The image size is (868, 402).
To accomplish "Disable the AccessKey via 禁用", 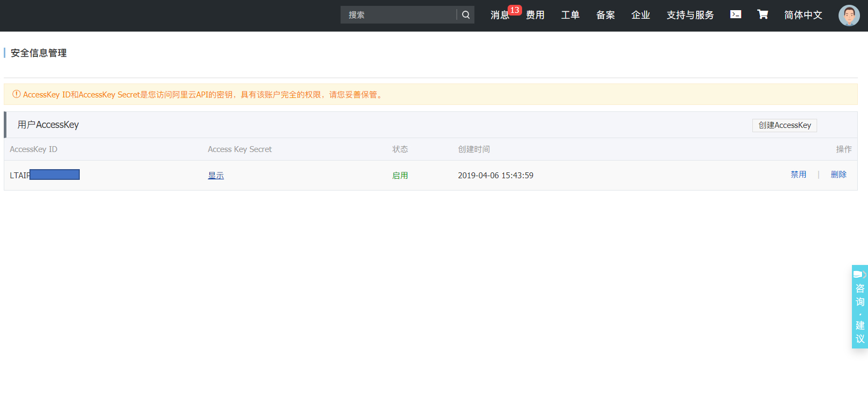I will tap(798, 175).
